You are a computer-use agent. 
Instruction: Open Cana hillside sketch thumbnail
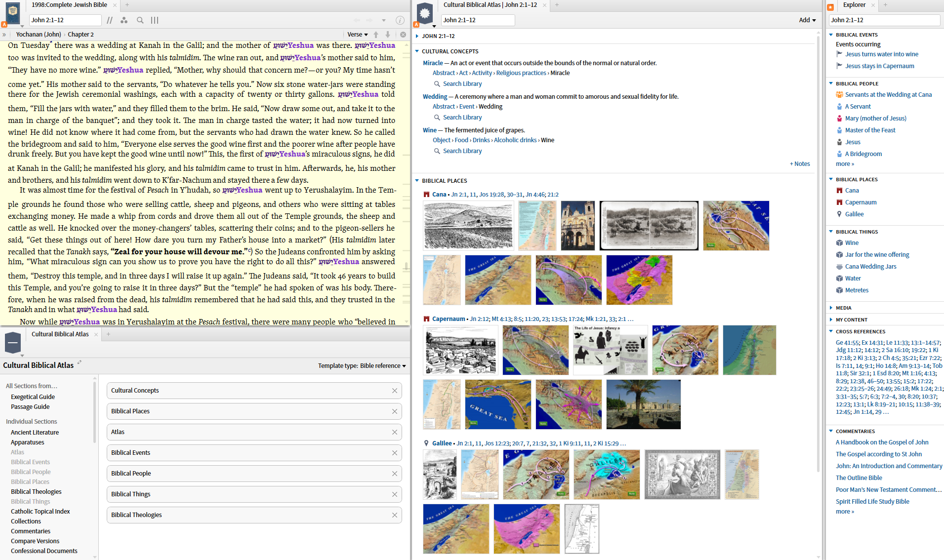[x=468, y=226]
